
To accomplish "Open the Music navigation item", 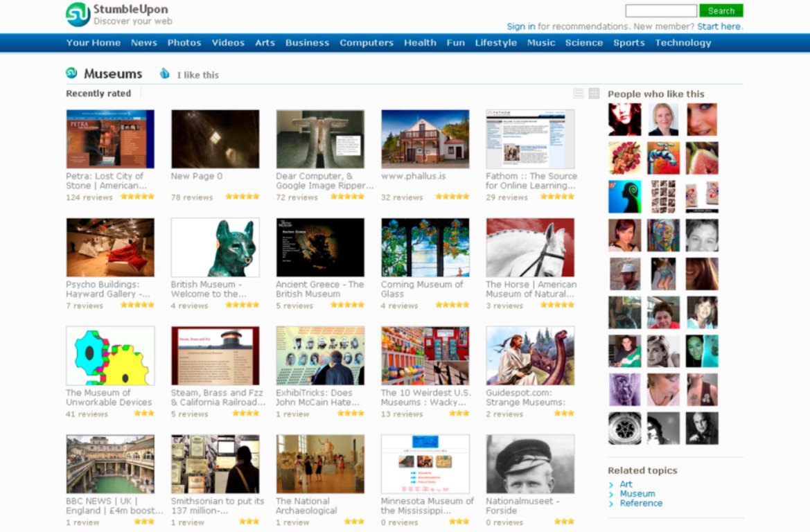I will coord(541,43).
